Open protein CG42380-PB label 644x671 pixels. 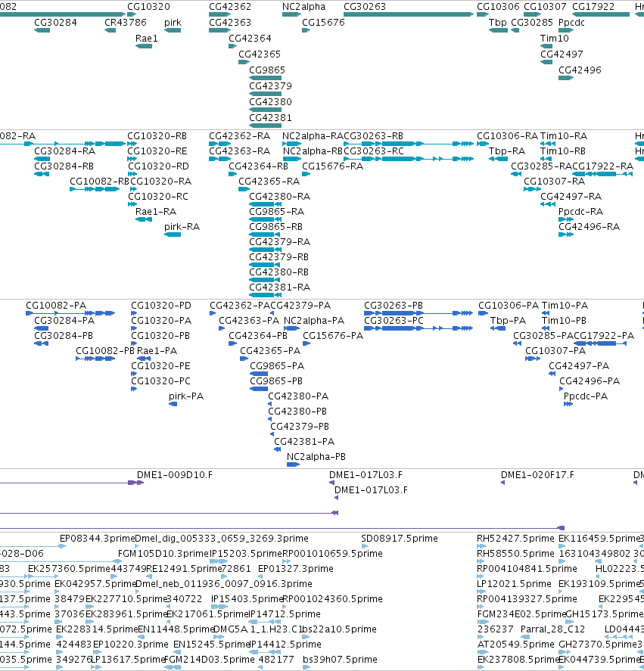[297, 412]
